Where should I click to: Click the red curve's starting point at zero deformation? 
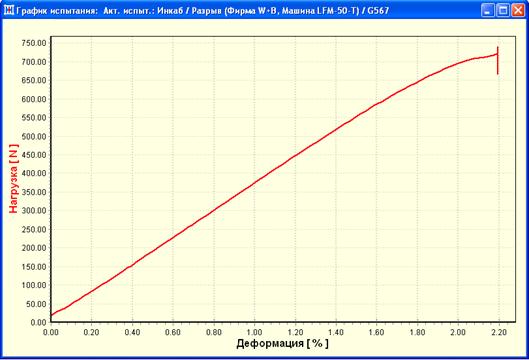tap(51, 315)
